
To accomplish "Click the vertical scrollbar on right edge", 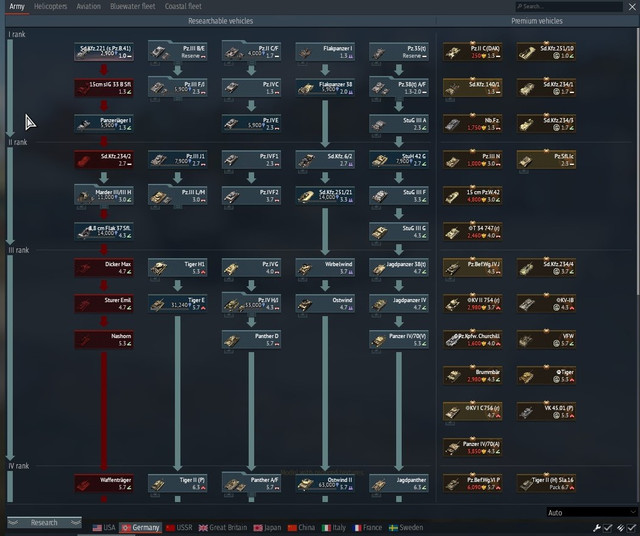I will pos(638,160).
